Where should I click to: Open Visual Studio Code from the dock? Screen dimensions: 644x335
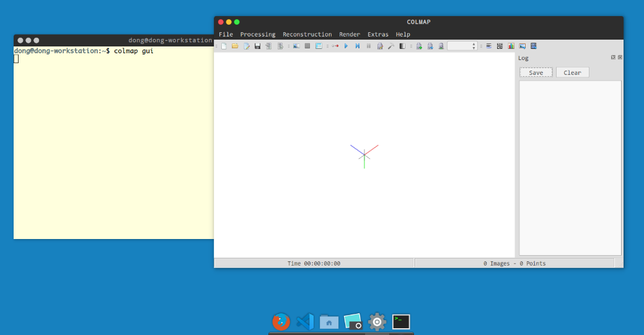coord(305,321)
